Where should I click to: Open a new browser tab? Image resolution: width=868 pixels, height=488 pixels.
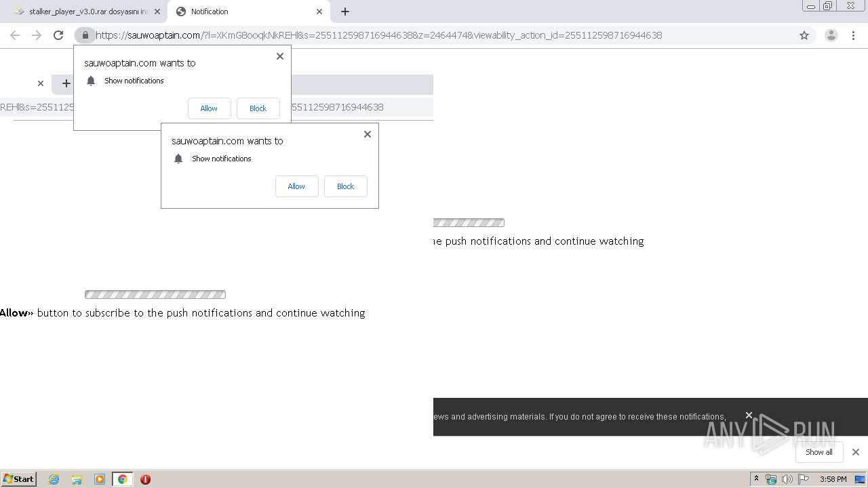point(345,12)
